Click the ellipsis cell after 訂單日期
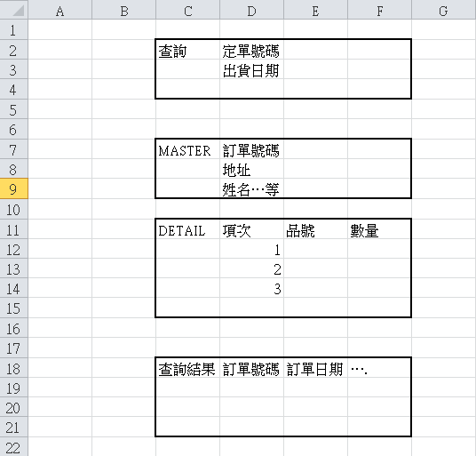The image size is (476, 456). click(x=380, y=368)
